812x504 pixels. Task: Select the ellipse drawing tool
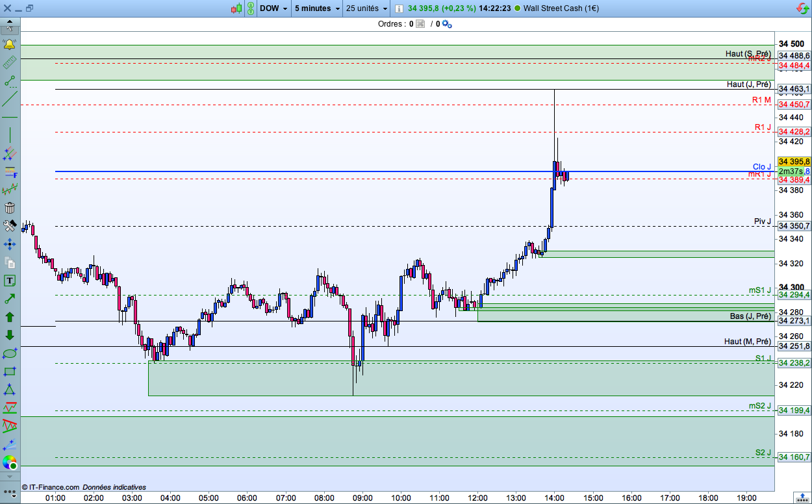tap(10, 353)
